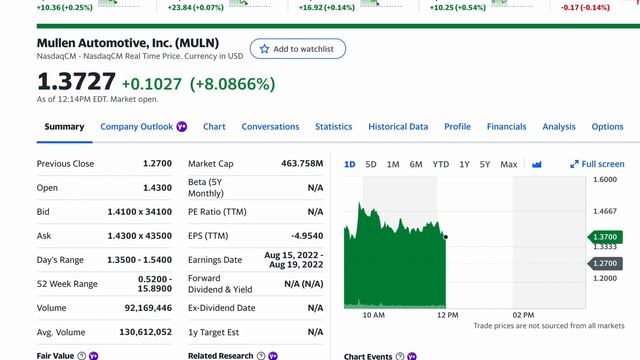
Task: Open the Related Research help question icon
Action: click(x=261, y=356)
